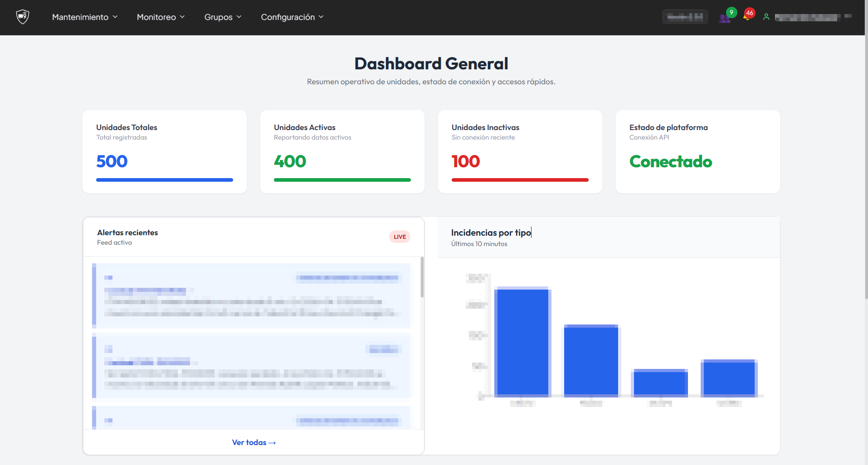Click the fleet shield logo icon
The height and width of the screenshot is (465, 868).
[22, 16]
